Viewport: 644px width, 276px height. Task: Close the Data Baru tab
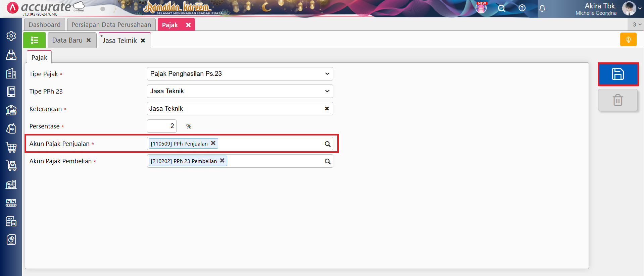click(89, 40)
